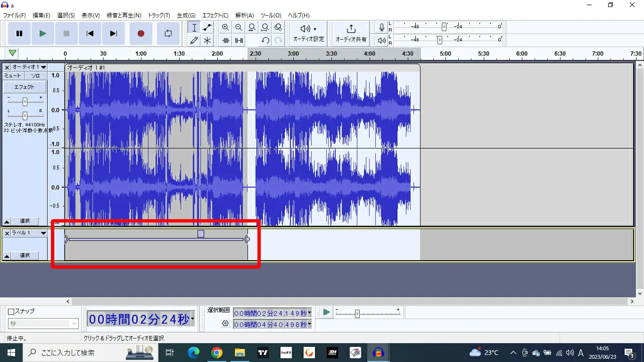Screen dimensions: 644x362
Task: Enable the スナップ snap checkbox
Action: (12, 312)
